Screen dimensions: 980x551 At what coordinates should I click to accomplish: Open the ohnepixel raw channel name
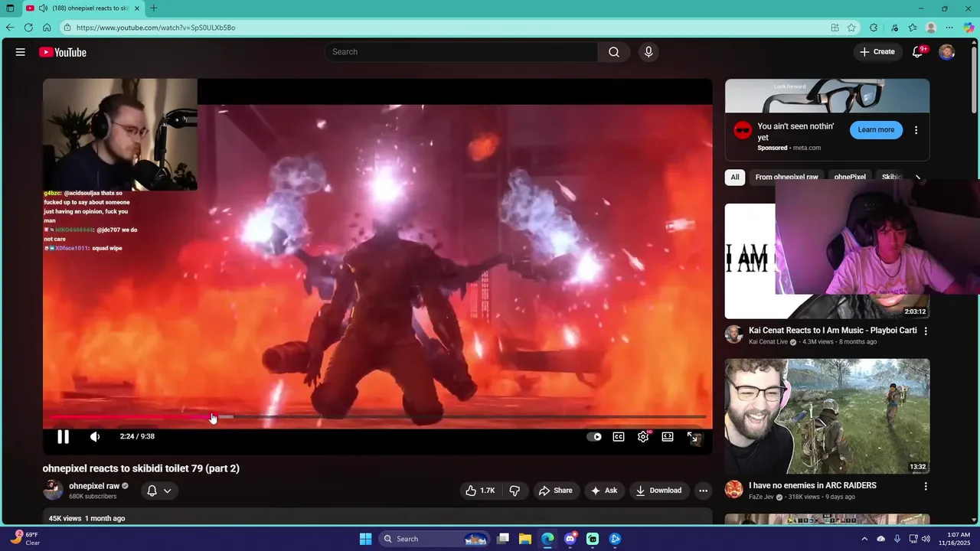[94, 486]
